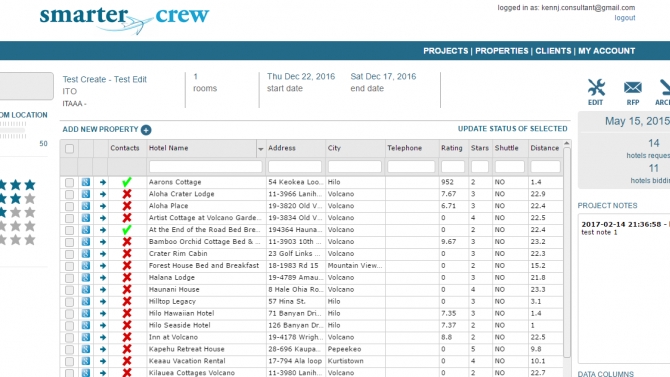Open details icon for Aarons Cottage row
Viewport: 670px width, 377px height.
click(x=86, y=182)
